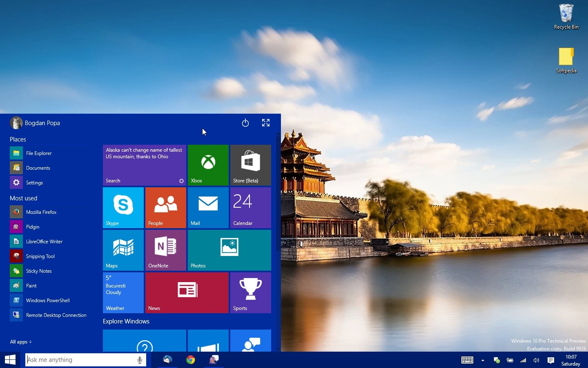Expand All apps list
The width and height of the screenshot is (588, 368).
[x=21, y=342]
